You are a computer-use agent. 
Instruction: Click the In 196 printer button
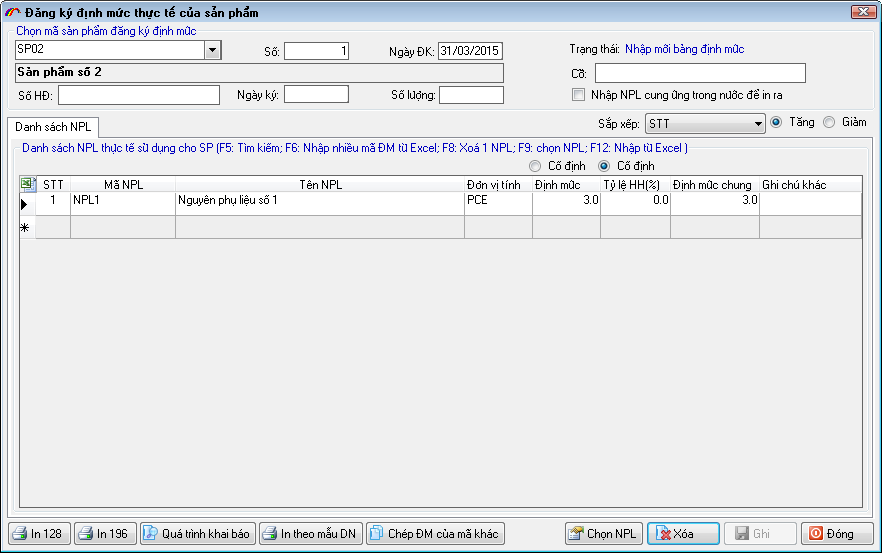click(x=104, y=534)
